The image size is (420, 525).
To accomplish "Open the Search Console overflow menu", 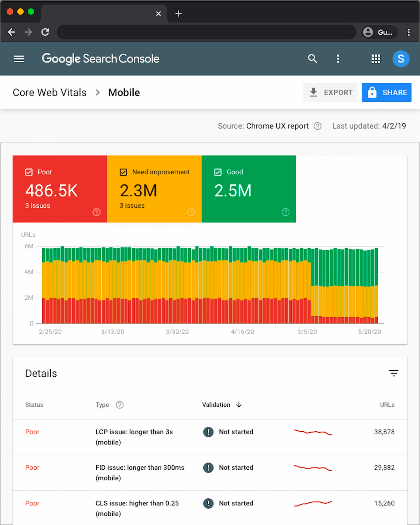I will [x=338, y=59].
